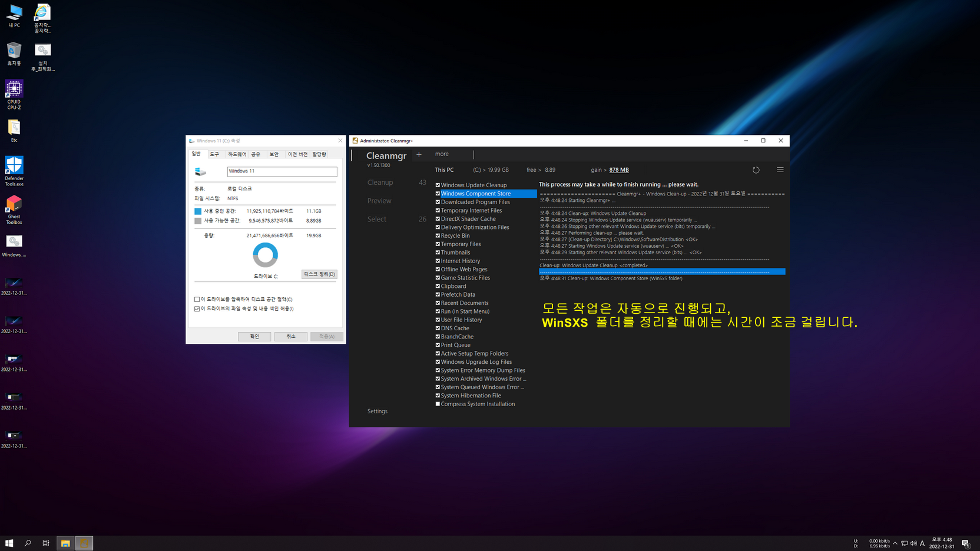Enable drive compression checkbox in properties
This screenshot has width=980, height=551.
(197, 299)
